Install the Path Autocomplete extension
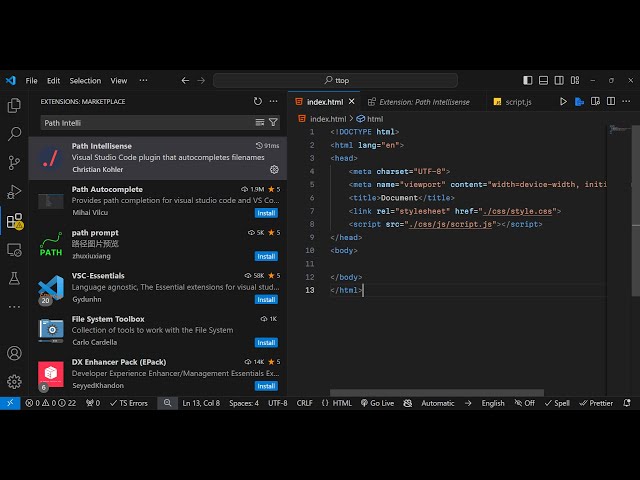Screen dimensions: 640x480 266,213
